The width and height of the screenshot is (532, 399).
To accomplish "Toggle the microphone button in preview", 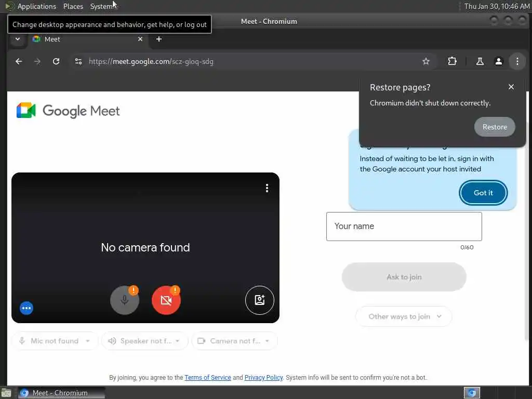I will (x=125, y=300).
